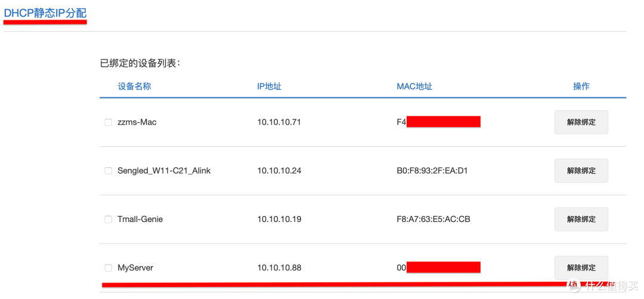Select the IP address 10.10.10.88
This screenshot has height=299, width=644.
tap(279, 268)
